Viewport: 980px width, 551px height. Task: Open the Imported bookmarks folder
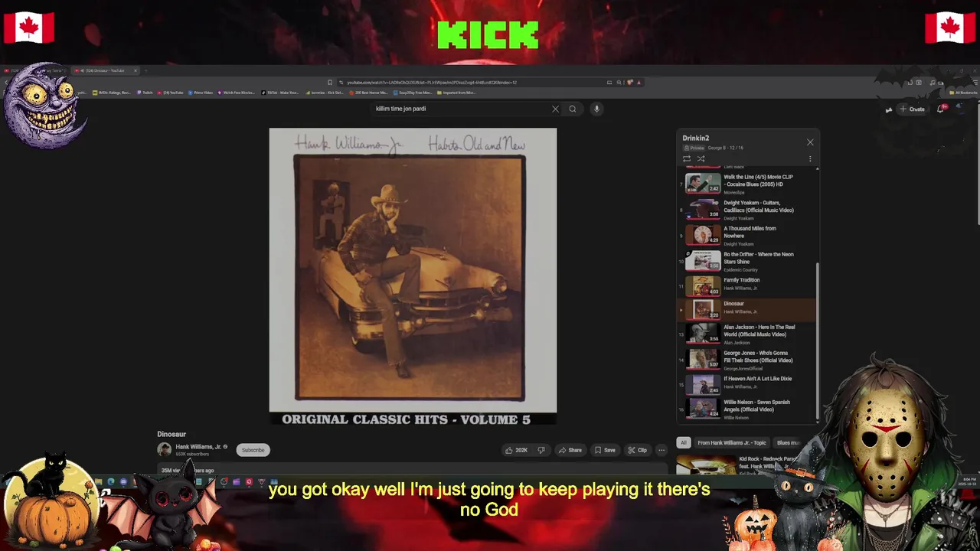[x=456, y=93]
